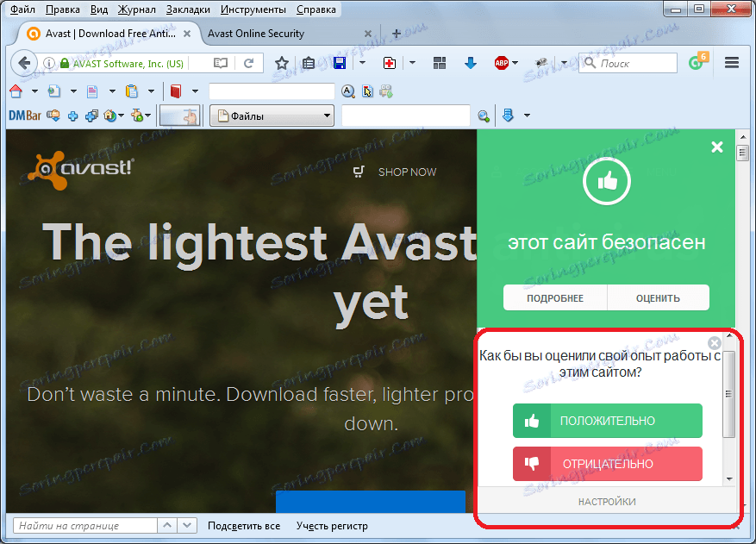Bookmark this page with the star icon
Screen dimensions: 756x544
(x=282, y=63)
